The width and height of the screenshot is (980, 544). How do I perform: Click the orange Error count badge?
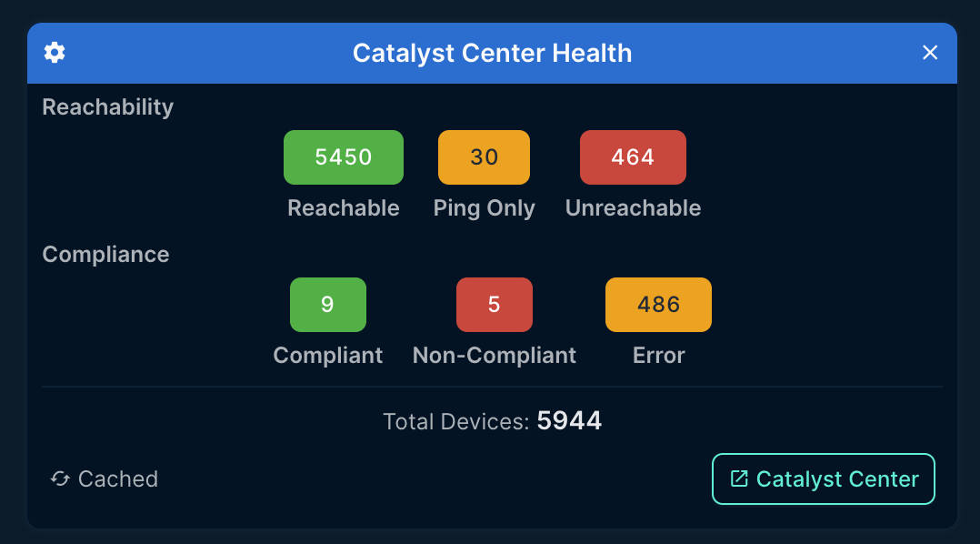[658, 304]
